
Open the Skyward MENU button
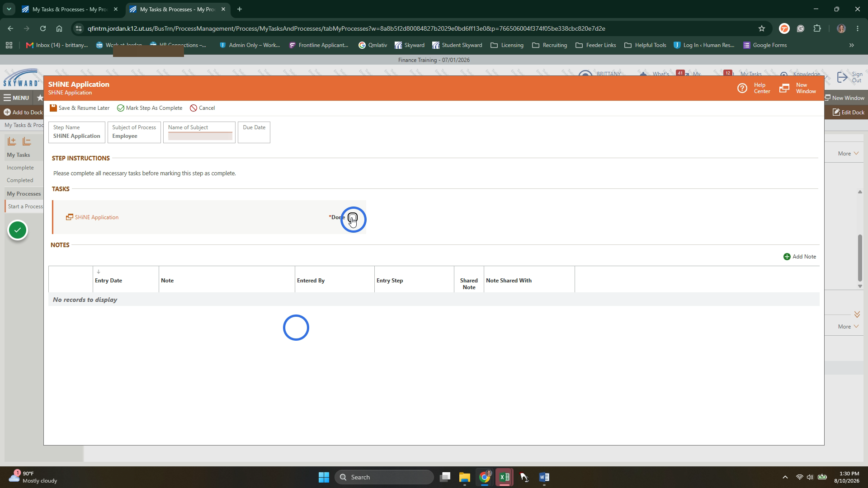(16, 98)
